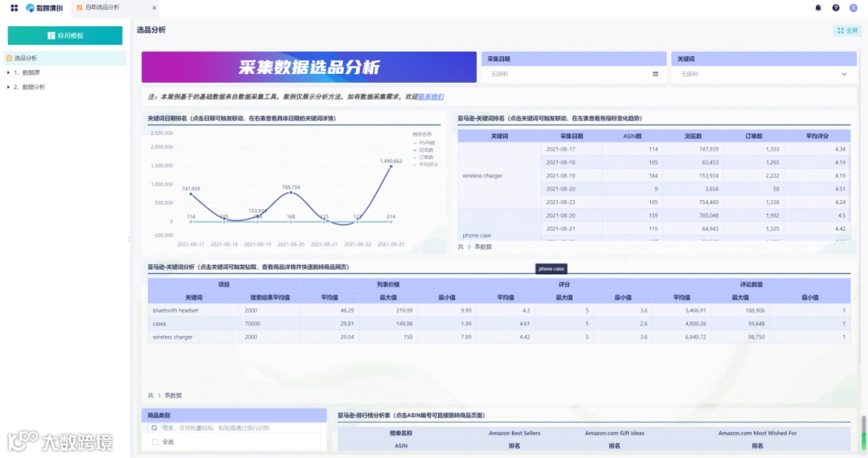This screenshot has width=868, height=458.
Task: Click the 浏览数 column header
Action: (693, 136)
